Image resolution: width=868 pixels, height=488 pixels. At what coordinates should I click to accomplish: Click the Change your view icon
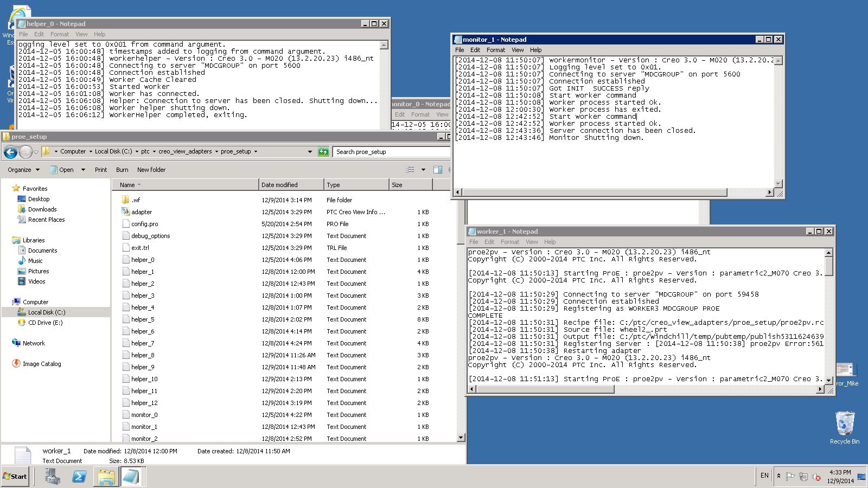pos(410,170)
